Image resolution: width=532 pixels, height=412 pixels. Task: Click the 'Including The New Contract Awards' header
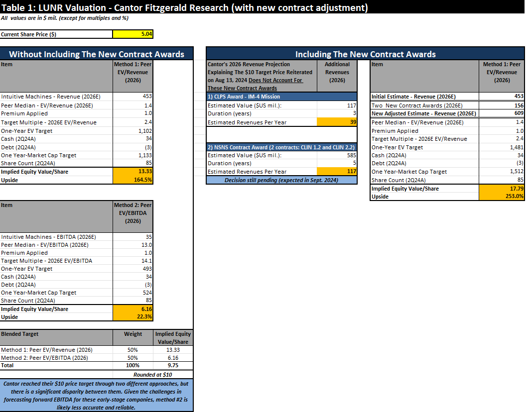point(366,54)
